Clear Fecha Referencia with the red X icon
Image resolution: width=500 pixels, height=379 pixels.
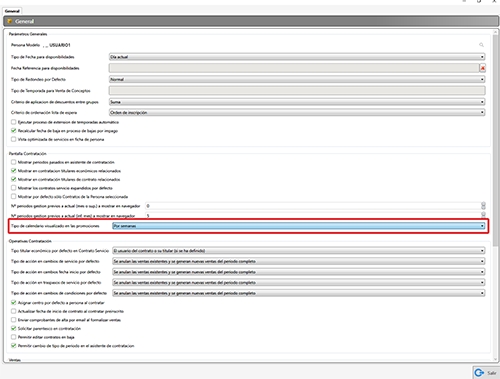[482, 68]
